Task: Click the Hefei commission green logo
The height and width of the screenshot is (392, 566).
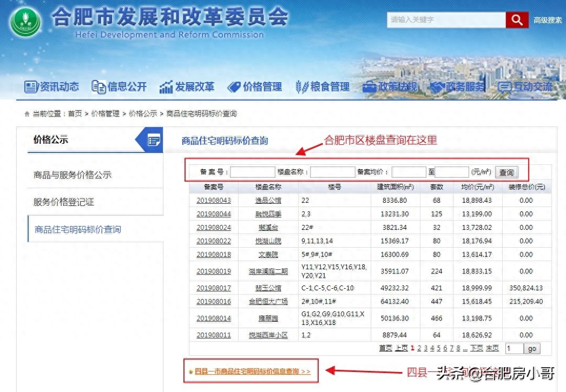Action: pos(25,22)
